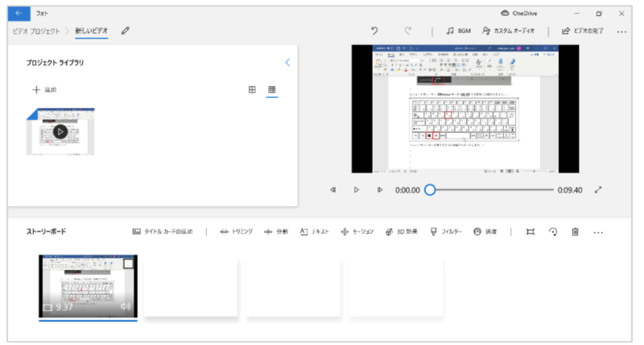Delete the selected clip with trash icon
The height and width of the screenshot is (345, 644).
[x=575, y=231]
